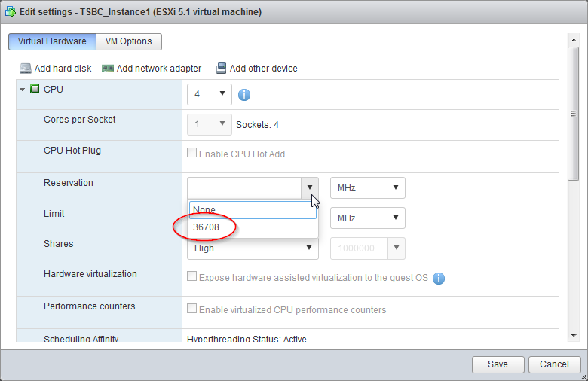Enable virtualized CPU performance counters
This screenshot has width=588, height=381.
coord(192,309)
